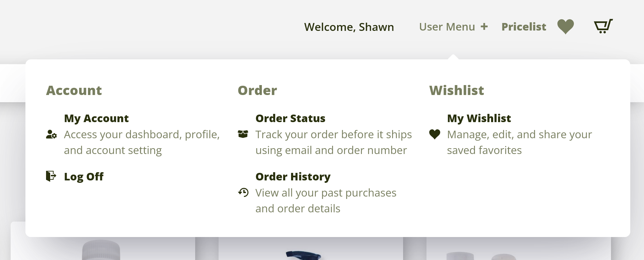
Task: Click the plus sign next to User Menu
Action: coord(484,27)
